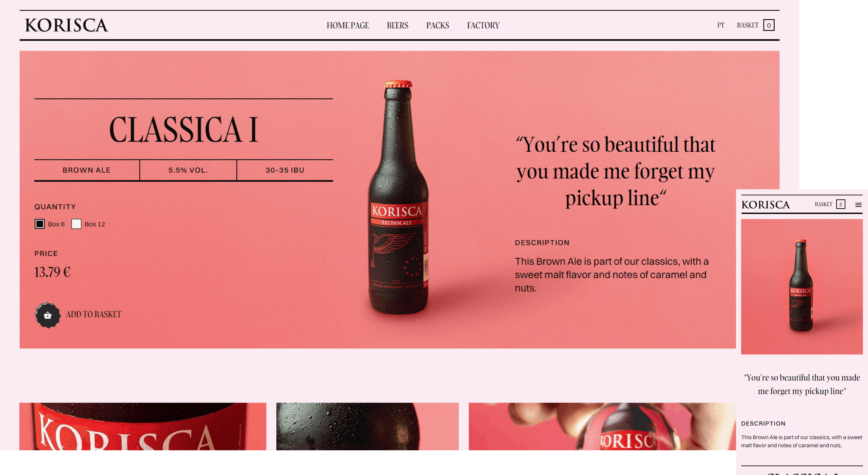The height and width of the screenshot is (475, 868).
Task: Click the mobile basket counter box showing 2
Action: (840, 204)
